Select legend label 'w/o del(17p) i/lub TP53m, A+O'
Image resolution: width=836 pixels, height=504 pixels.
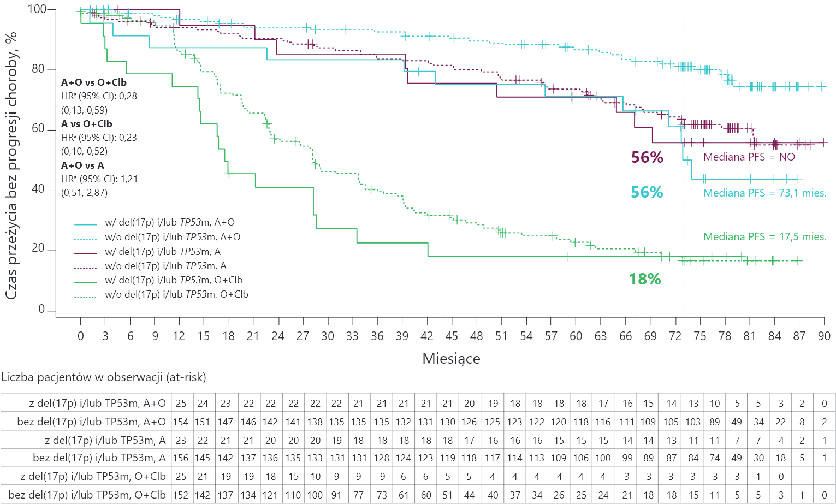173,237
